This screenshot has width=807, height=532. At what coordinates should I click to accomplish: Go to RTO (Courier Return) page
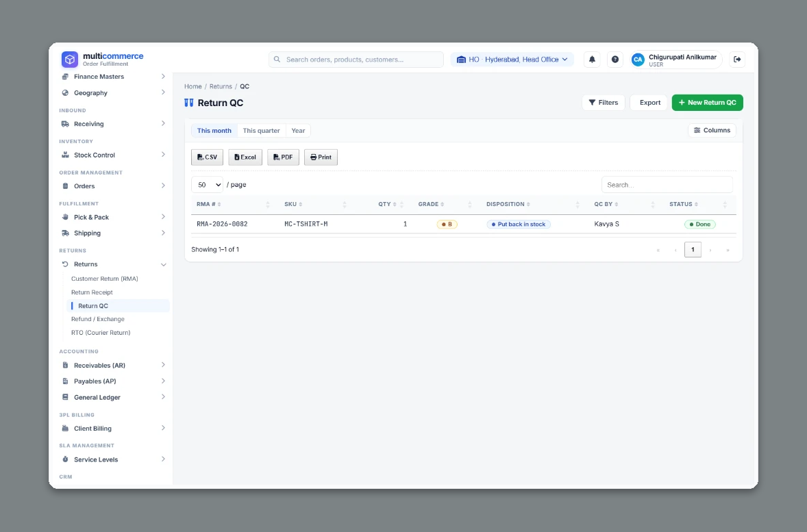101,332
